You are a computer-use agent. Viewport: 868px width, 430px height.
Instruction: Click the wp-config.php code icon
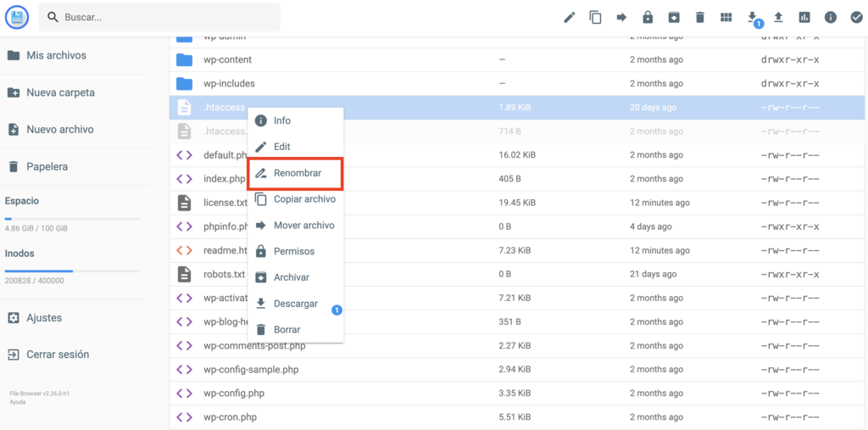coord(184,394)
